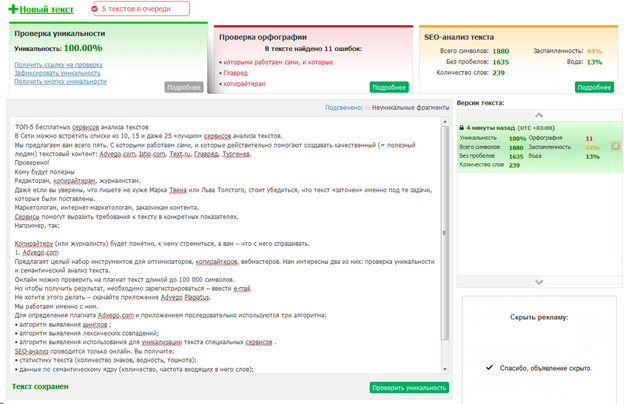Click the 'Без пробелов' value 1635 in the SEO panel
Viewport: 624px width, 404px height.
pos(501,62)
